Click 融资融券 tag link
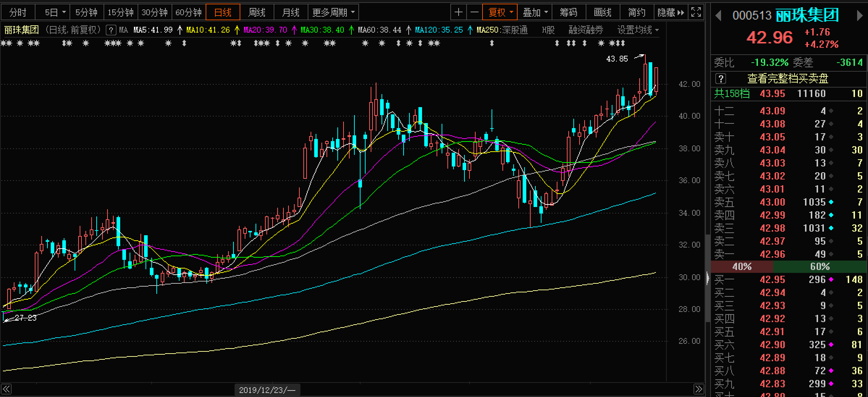This screenshot has width=868, height=397. click(x=586, y=30)
